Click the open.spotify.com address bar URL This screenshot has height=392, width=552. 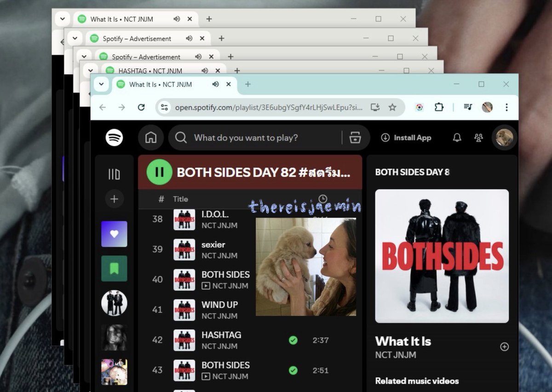(x=269, y=107)
